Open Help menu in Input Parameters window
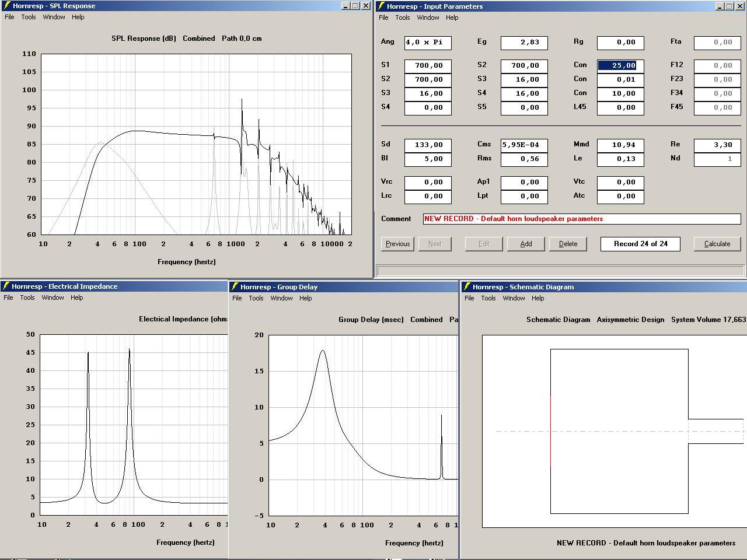 452,17
